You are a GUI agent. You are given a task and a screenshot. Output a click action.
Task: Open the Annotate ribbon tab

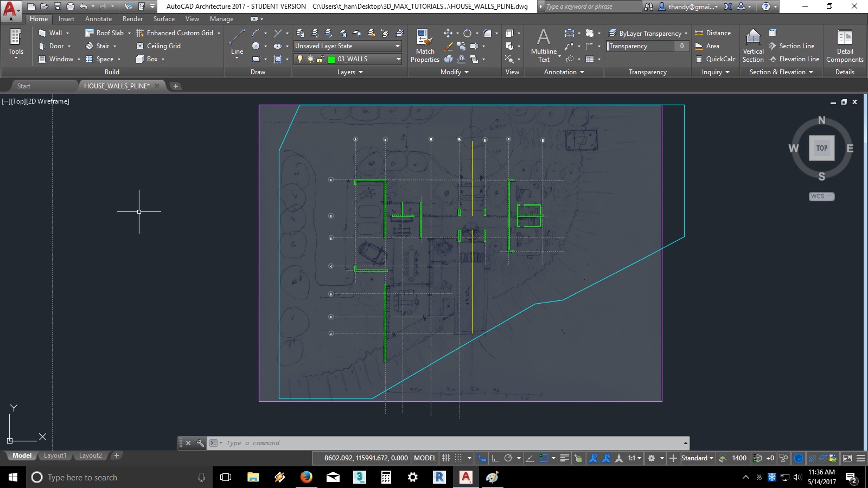(x=98, y=19)
